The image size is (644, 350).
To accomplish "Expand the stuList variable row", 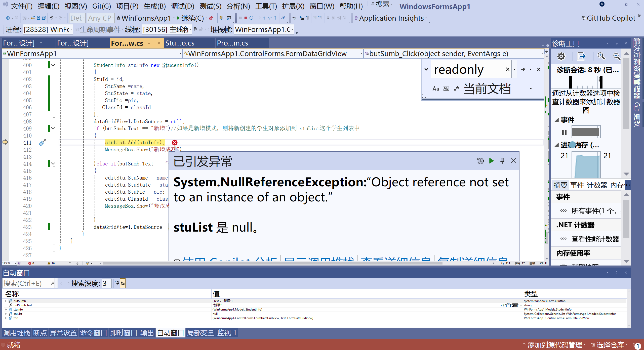I will click(x=6, y=314).
